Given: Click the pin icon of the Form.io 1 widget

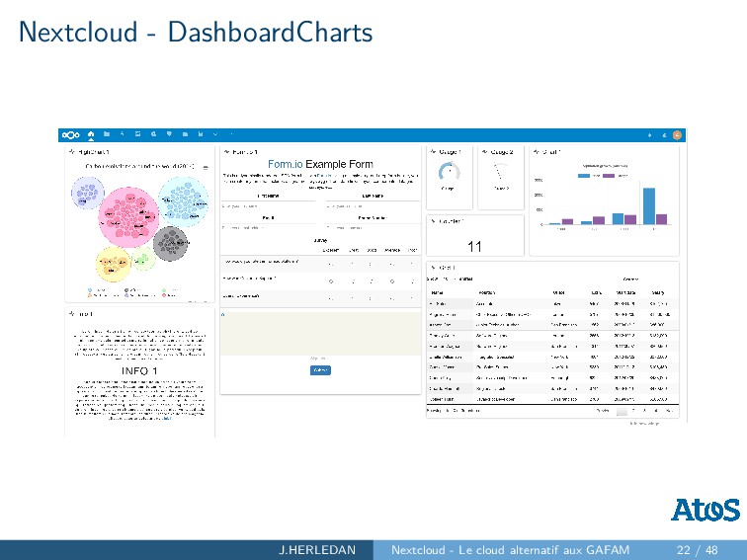Looking at the screenshot, I should tap(227, 152).
